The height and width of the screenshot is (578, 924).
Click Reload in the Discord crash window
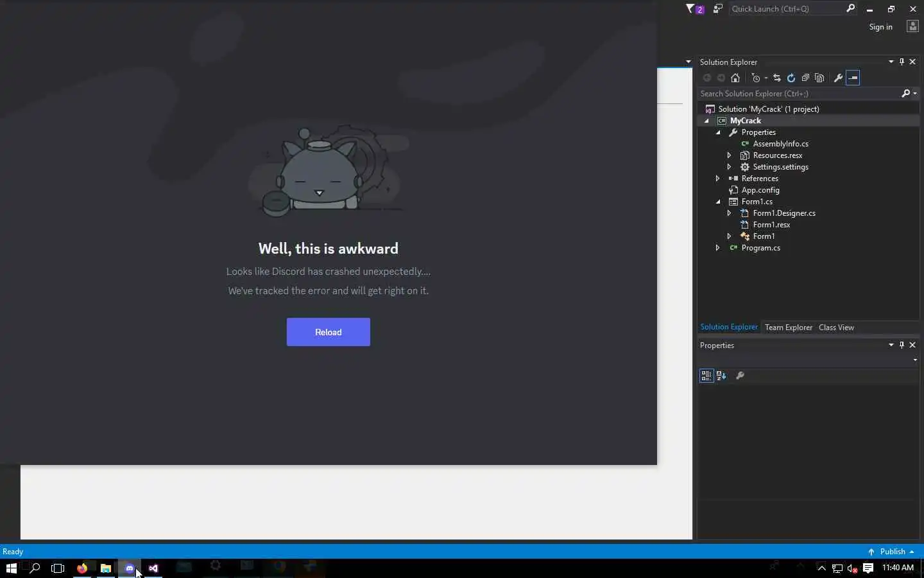(328, 332)
